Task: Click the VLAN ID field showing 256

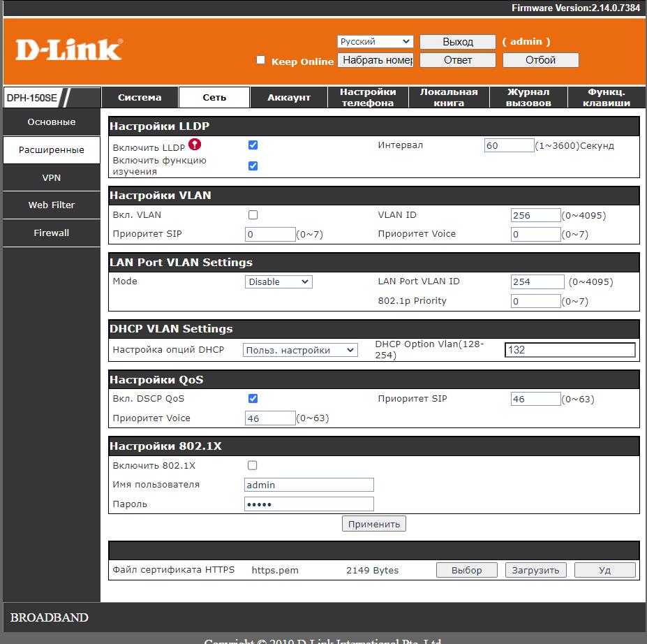Action: click(535, 215)
